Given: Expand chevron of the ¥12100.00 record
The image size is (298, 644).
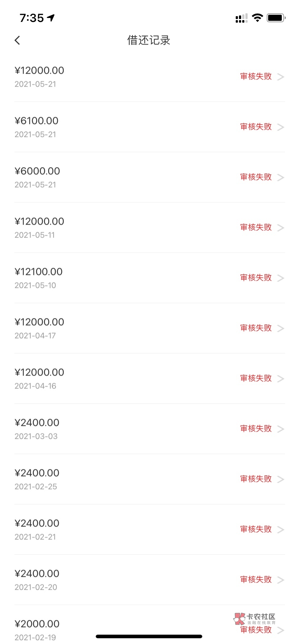Looking at the screenshot, I should pyautogui.click(x=281, y=278).
